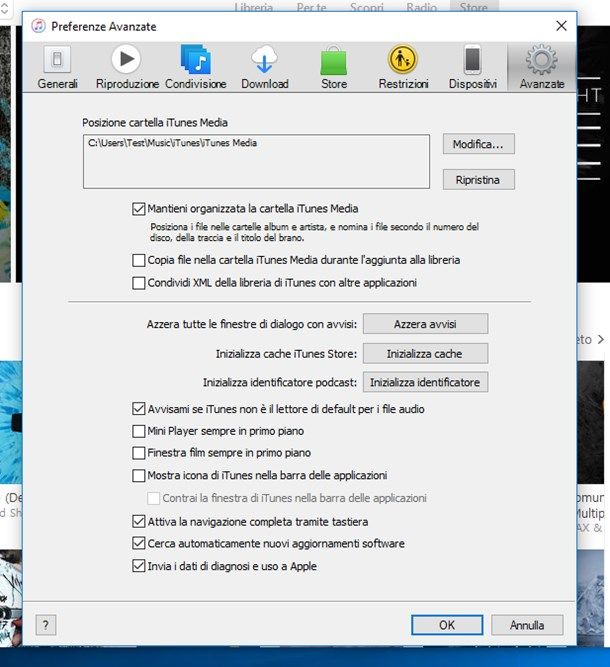This screenshot has width=610, height=667.
Task: Open the Download preferences pane
Action: click(x=265, y=67)
